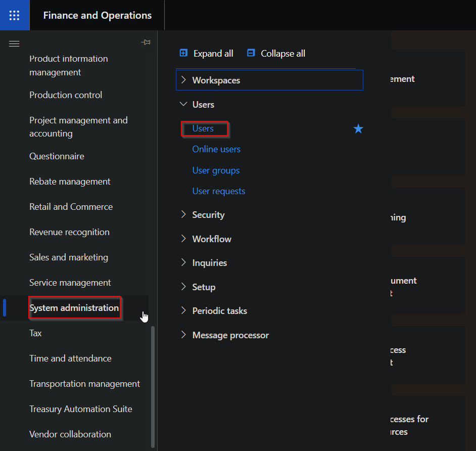Expand the Security section chevron
Viewport: 476px width, 451px height.
point(183,214)
